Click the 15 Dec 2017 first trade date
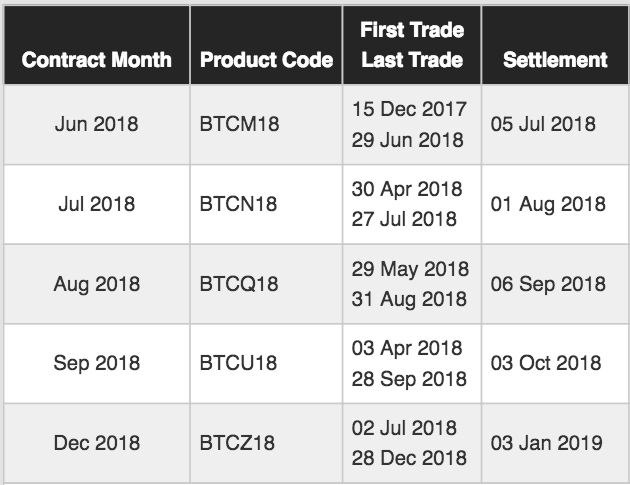The height and width of the screenshot is (485, 630). click(x=409, y=109)
